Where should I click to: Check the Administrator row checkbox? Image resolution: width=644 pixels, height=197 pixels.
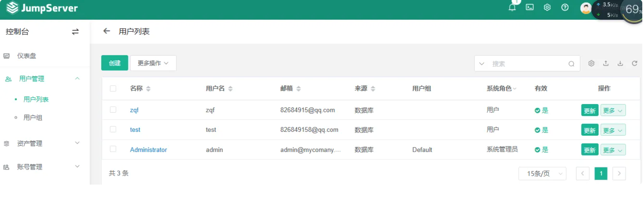click(113, 149)
